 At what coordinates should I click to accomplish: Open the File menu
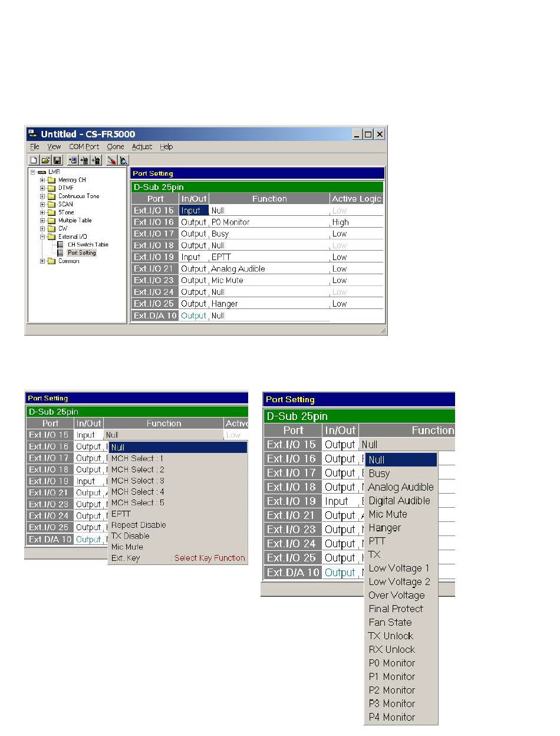(x=35, y=147)
